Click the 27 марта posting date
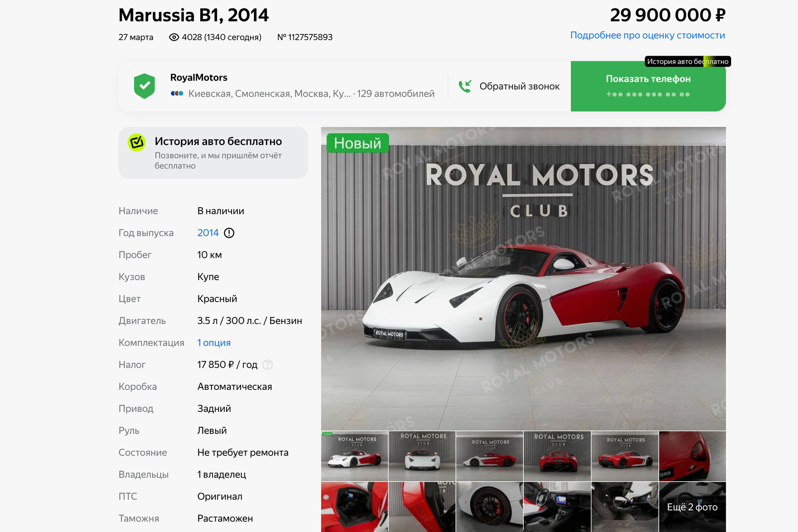 point(136,37)
